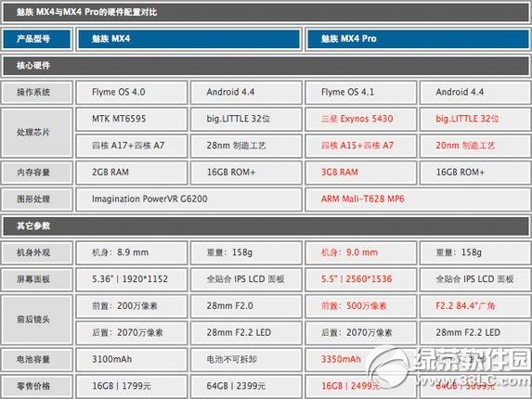The image size is (532, 399).
Task: Select the red 3350mAh cell
Action: (x=361, y=360)
